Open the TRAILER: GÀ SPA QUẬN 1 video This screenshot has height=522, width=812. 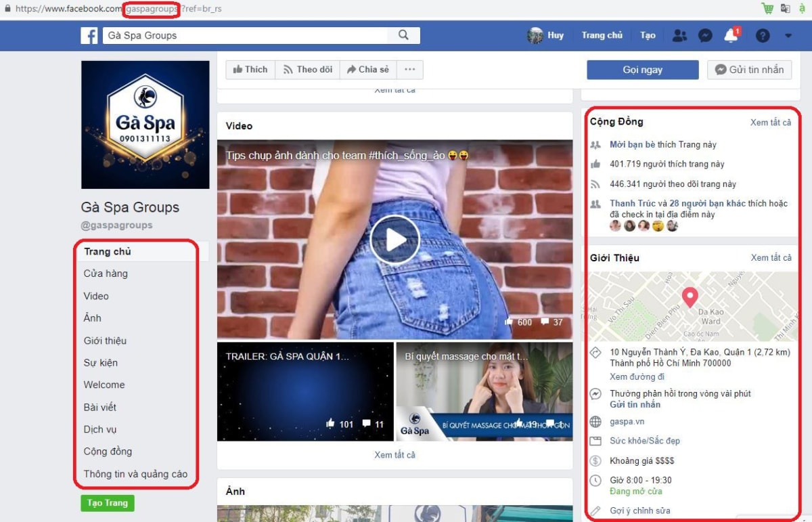point(305,391)
